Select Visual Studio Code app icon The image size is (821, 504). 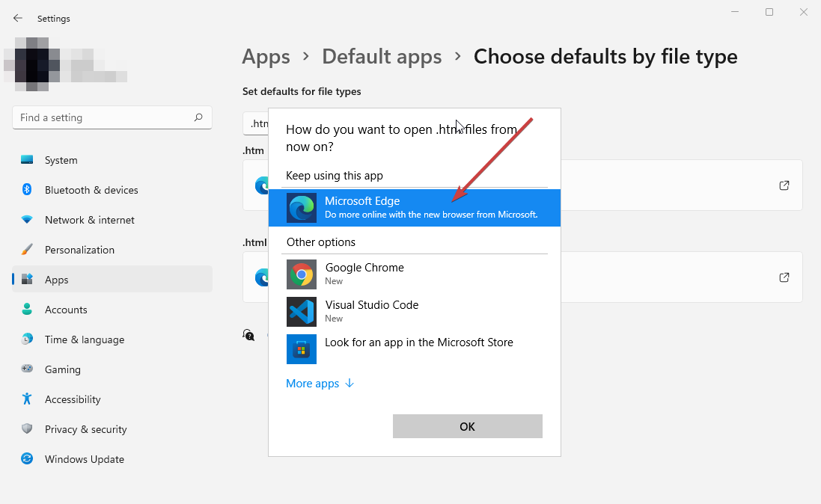302,312
